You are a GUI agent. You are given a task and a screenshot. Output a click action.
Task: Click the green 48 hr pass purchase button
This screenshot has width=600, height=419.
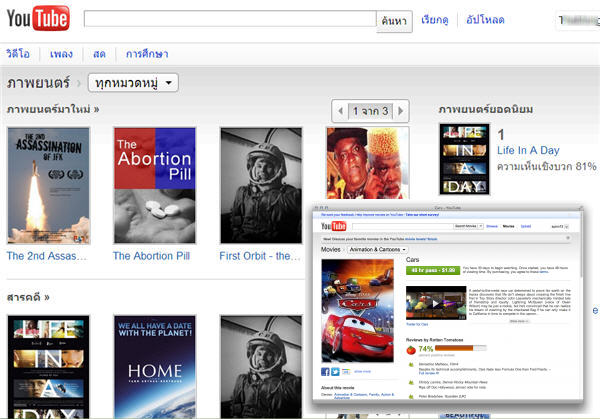tap(433, 270)
